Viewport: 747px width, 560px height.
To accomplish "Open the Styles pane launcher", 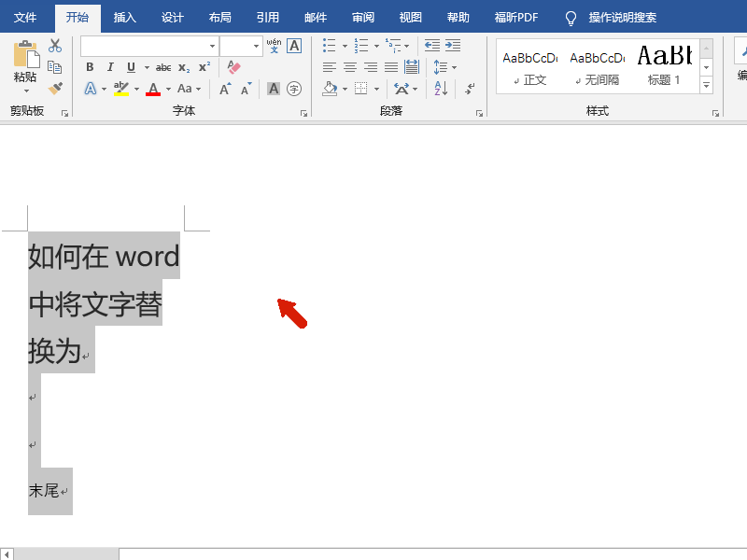I will point(715,113).
